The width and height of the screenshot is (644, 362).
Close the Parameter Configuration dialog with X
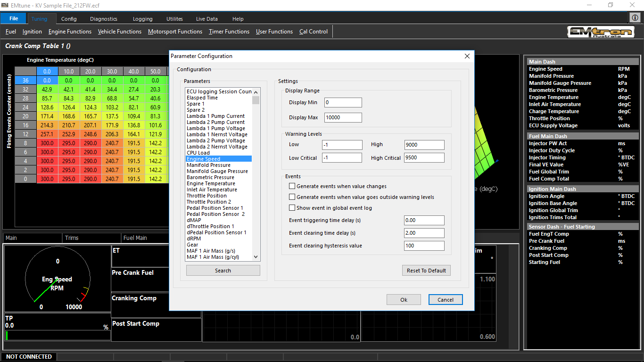(x=467, y=56)
